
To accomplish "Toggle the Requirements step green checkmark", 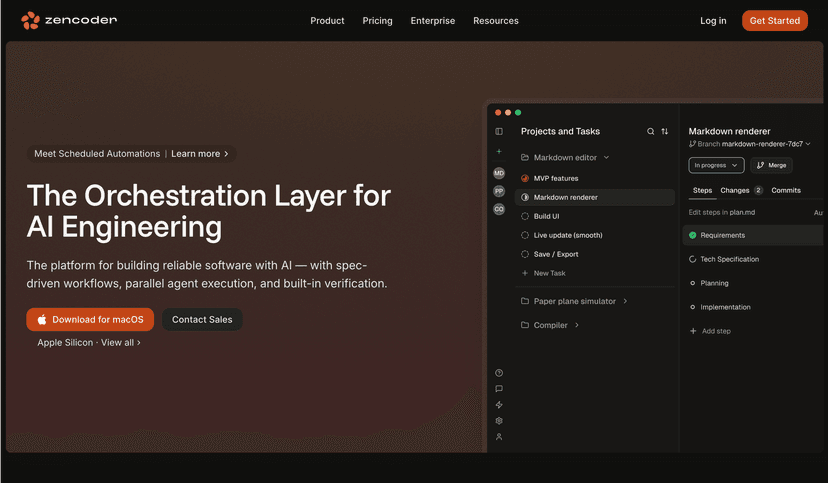I will 693,236.
